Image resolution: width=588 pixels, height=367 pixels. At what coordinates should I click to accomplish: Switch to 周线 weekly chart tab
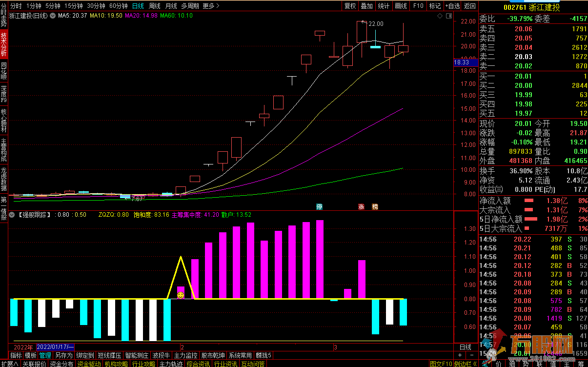click(x=154, y=6)
